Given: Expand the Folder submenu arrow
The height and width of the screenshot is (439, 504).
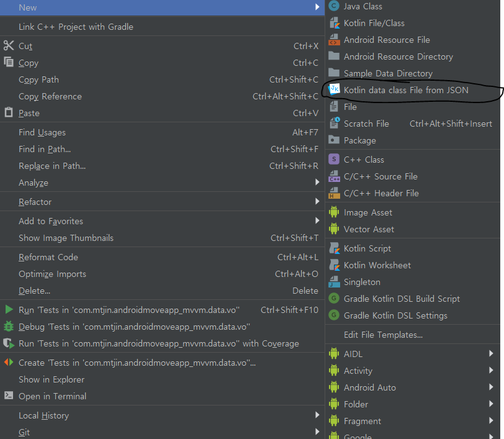Looking at the screenshot, I should 491,404.
